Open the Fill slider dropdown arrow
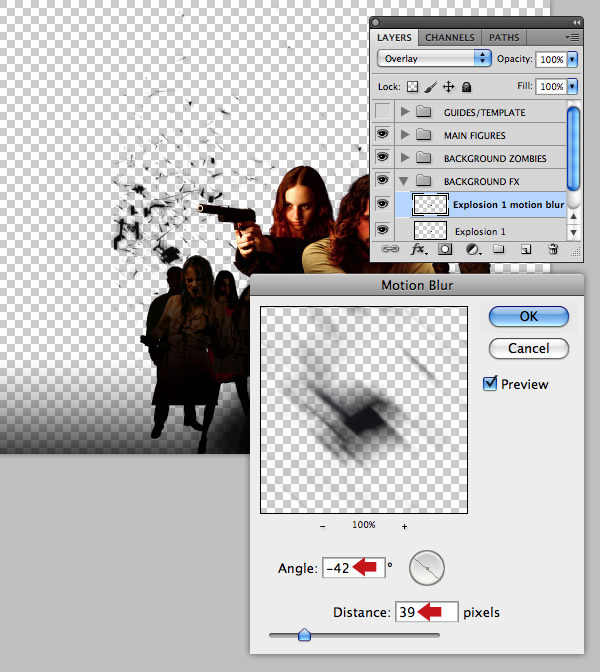Image resolution: width=600 pixels, height=672 pixels. point(573,86)
